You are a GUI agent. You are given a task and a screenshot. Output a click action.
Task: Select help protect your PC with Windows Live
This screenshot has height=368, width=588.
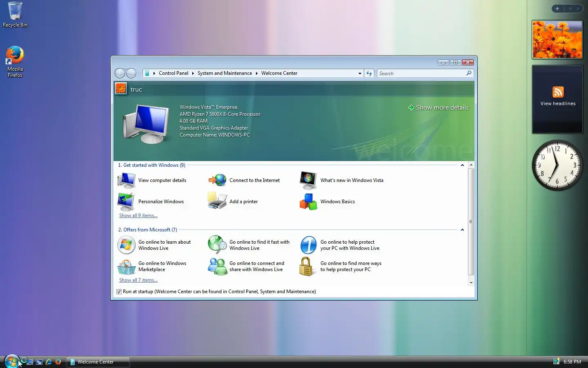point(340,245)
